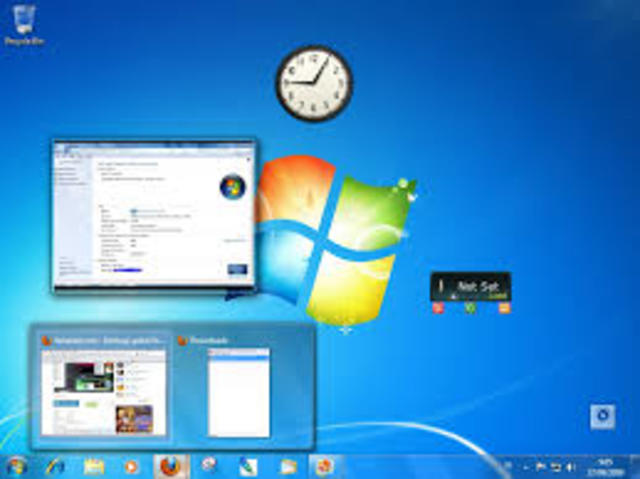
Task: Click the taskbar icon right of Firefox
Action: click(209, 466)
